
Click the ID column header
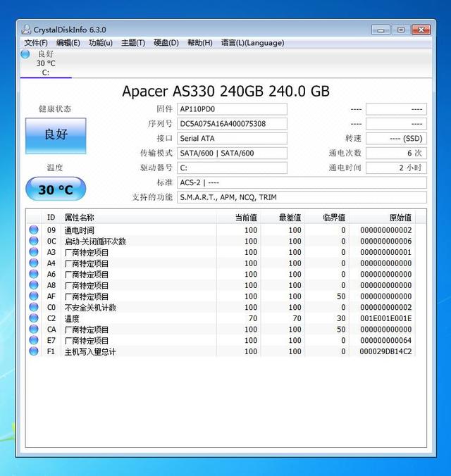(x=51, y=218)
